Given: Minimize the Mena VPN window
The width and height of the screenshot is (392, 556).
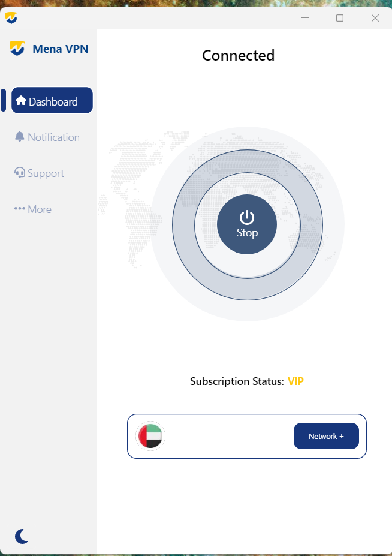Looking at the screenshot, I should click(x=305, y=18).
